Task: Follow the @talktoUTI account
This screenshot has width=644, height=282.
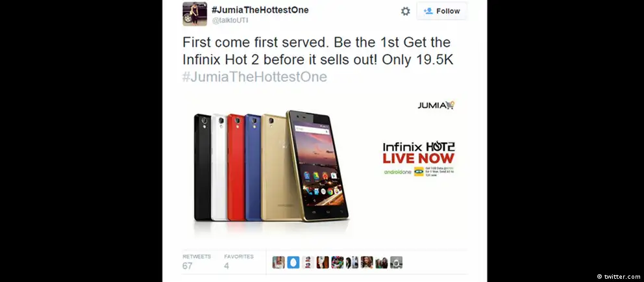Action: [x=441, y=11]
